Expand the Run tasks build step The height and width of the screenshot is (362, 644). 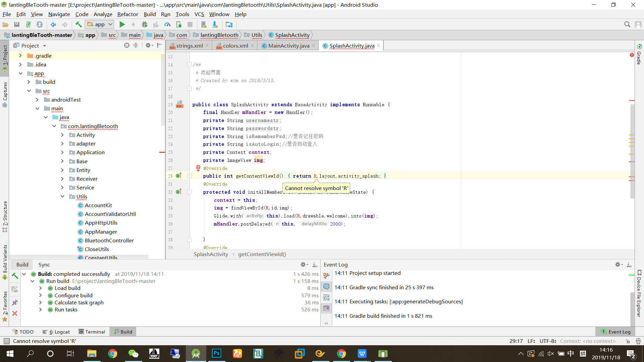coord(41,310)
